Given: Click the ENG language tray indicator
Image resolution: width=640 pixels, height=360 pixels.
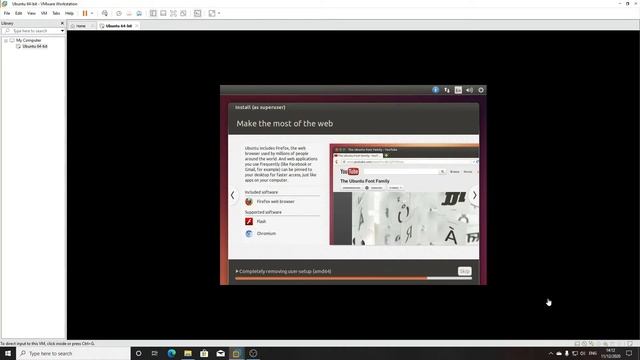Looking at the screenshot, I should tap(593, 353).
